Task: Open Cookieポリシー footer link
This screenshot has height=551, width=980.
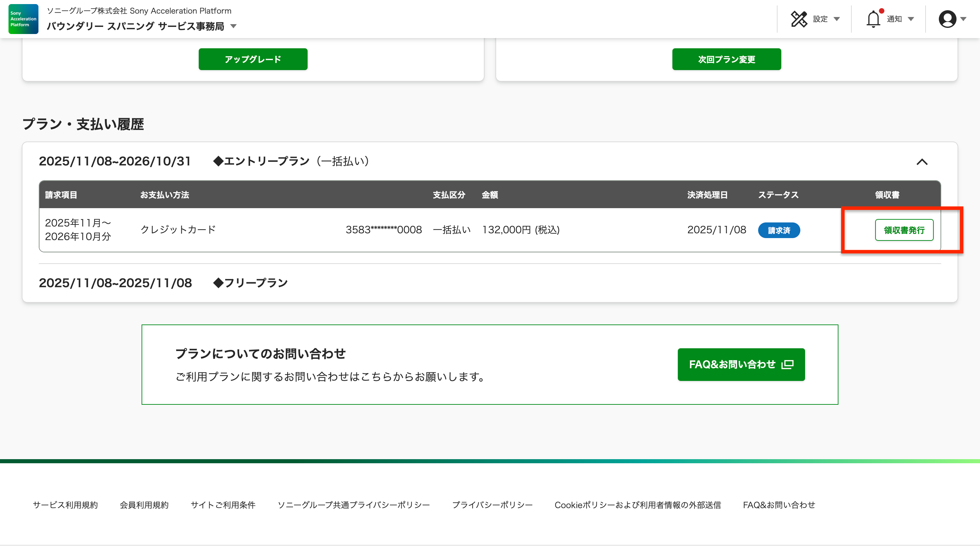Action: tap(638, 505)
